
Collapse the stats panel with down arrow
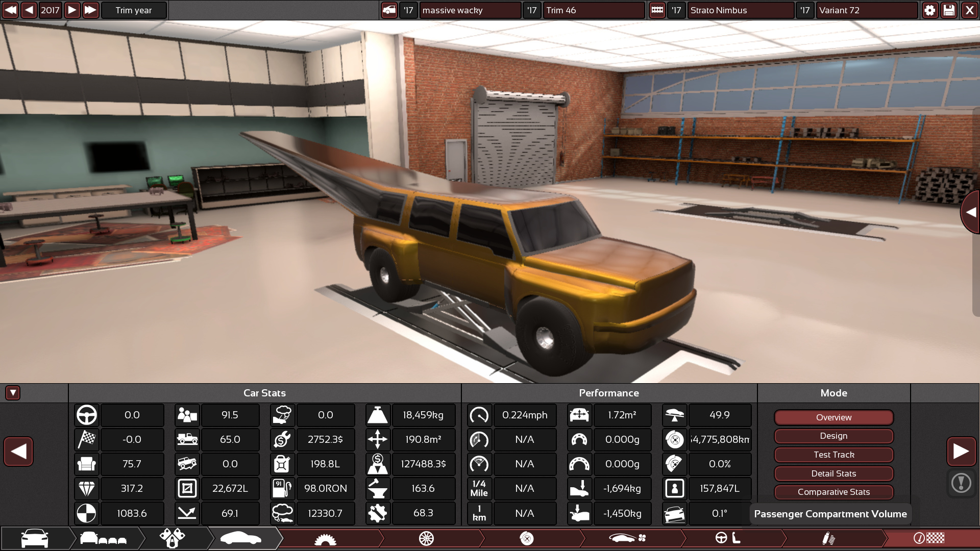pos(13,393)
